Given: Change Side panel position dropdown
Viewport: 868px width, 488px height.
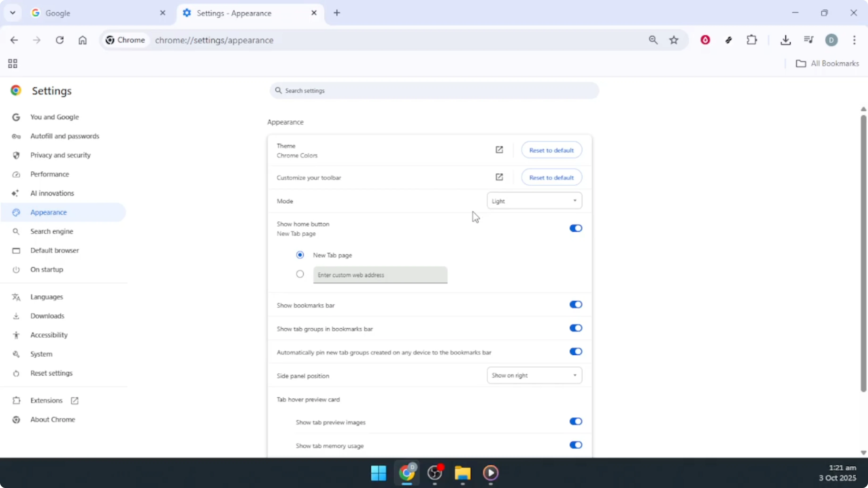Looking at the screenshot, I should (534, 375).
